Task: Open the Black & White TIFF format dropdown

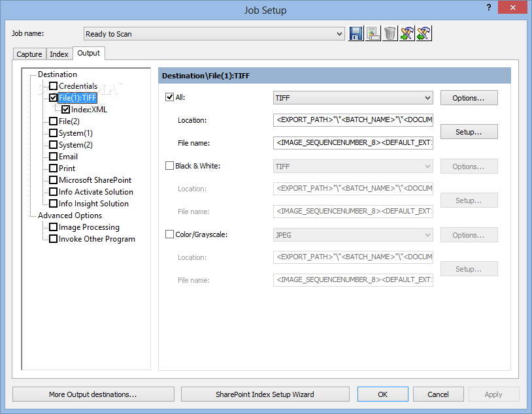Action: point(353,167)
